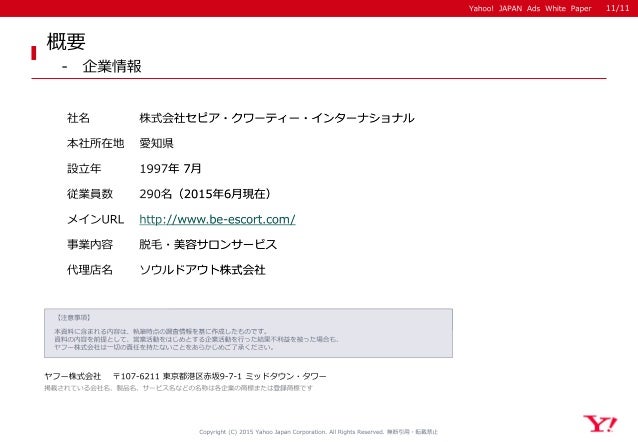Click the 11/11 page number
The width and height of the screenshot is (638, 442).
pyautogui.click(x=617, y=8)
